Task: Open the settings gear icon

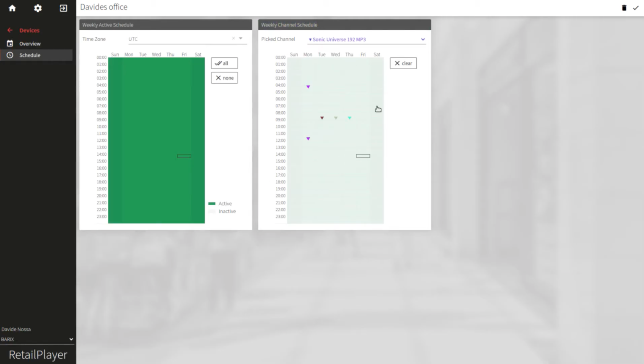Action: [x=38, y=8]
